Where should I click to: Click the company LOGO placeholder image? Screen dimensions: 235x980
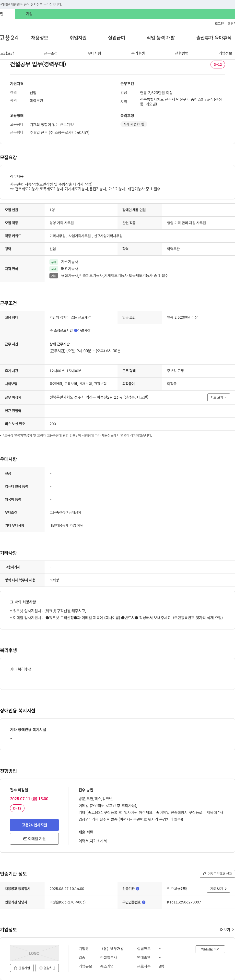click(x=34, y=953)
